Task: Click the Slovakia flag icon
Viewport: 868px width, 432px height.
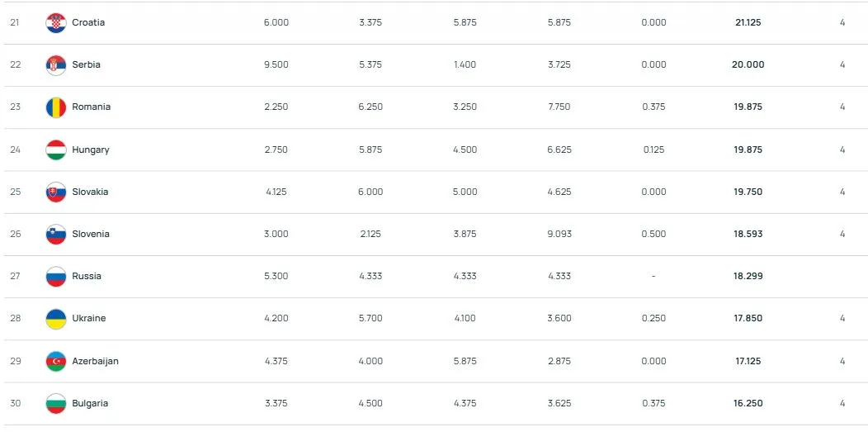Action: pyautogui.click(x=55, y=192)
